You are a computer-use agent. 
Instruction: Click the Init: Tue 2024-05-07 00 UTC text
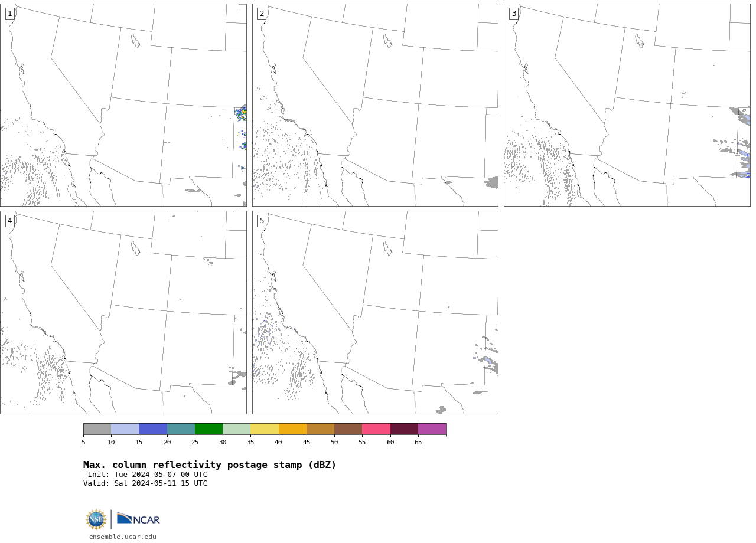point(148,475)
